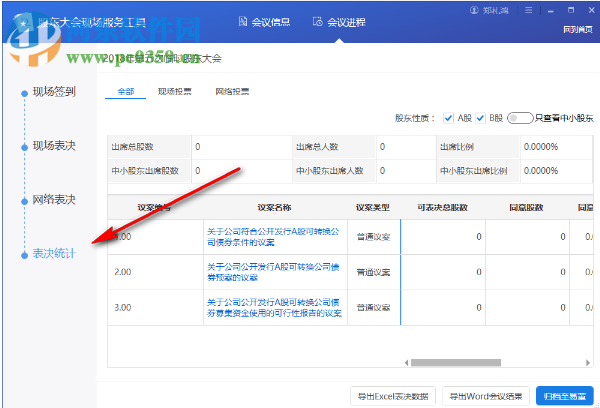Click the 表决统计 step dot

pyautogui.click(x=24, y=255)
